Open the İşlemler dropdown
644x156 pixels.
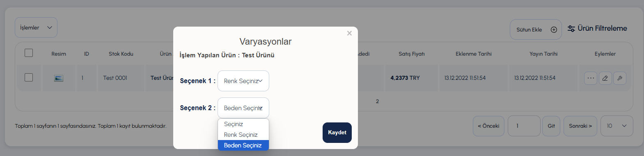(36, 27)
